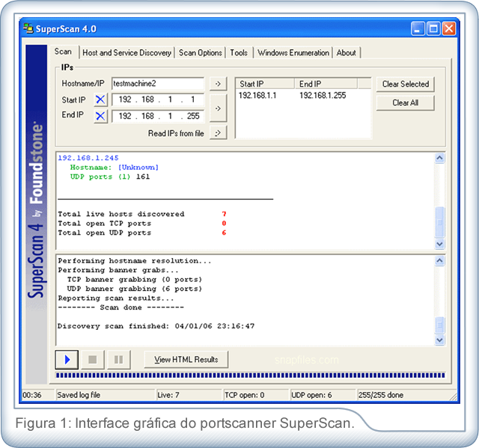Close the SuperScan 4.0 window
The height and width of the screenshot is (448, 479).
449,28
